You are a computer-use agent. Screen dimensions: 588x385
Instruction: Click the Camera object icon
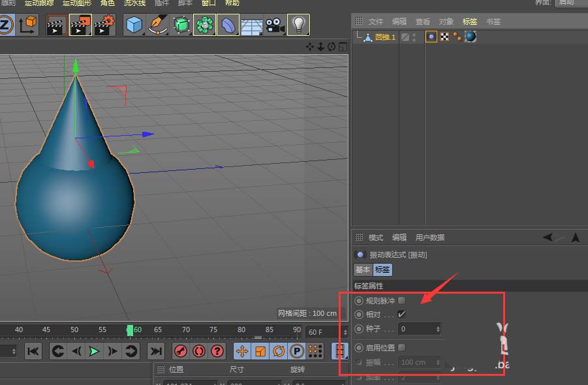[x=275, y=25]
